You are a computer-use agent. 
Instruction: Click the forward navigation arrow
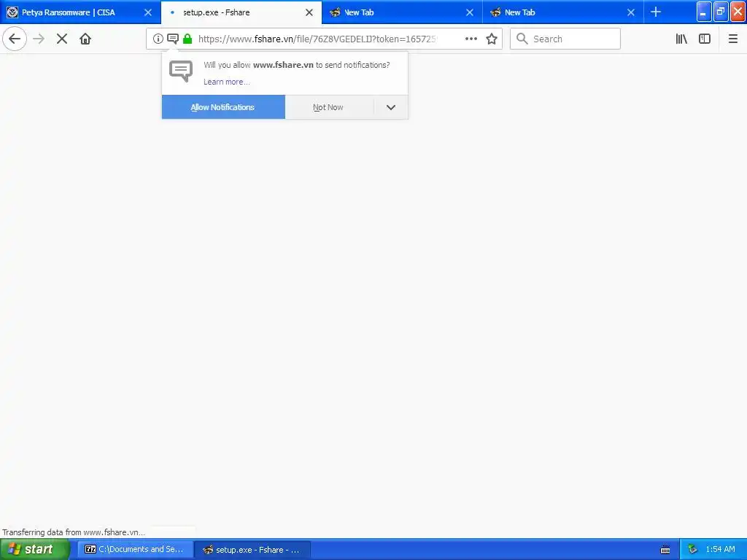click(39, 39)
